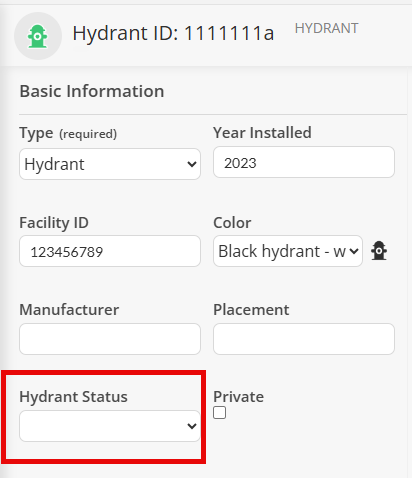Click the chevron arrow in the Hydrant Status dropdown
This screenshot has width=412, height=478.
192,426
